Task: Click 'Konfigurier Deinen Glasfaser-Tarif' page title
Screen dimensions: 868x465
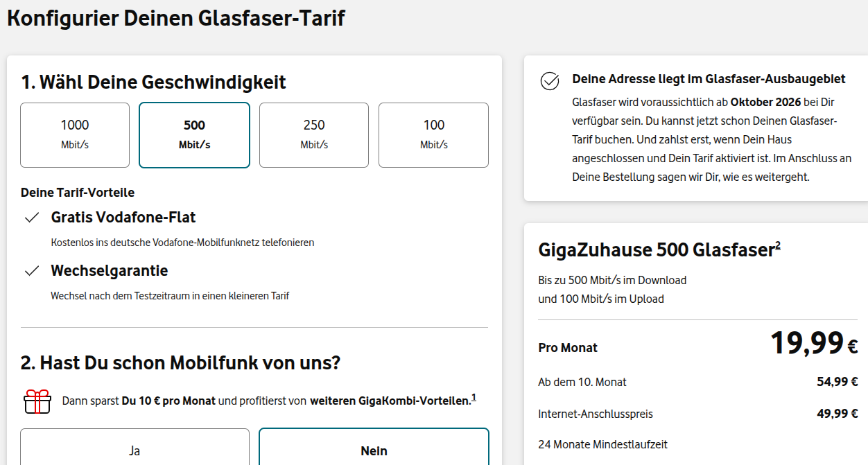Action: tap(176, 18)
